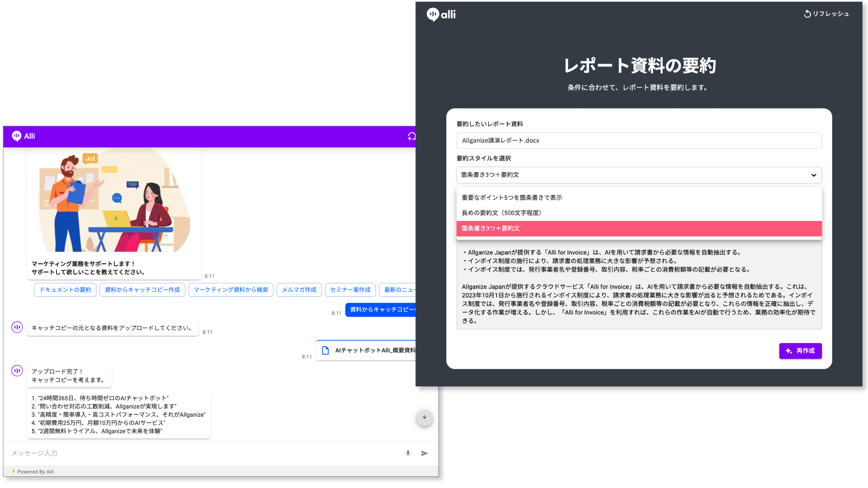This screenshot has height=488, width=868.
Task: Click the alli logo in the dark summary panel
Action: [x=441, y=14]
